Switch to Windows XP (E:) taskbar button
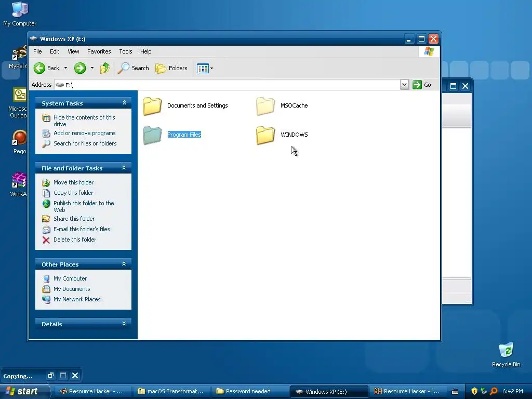This screenshot has width=532, height=399. 329,392
